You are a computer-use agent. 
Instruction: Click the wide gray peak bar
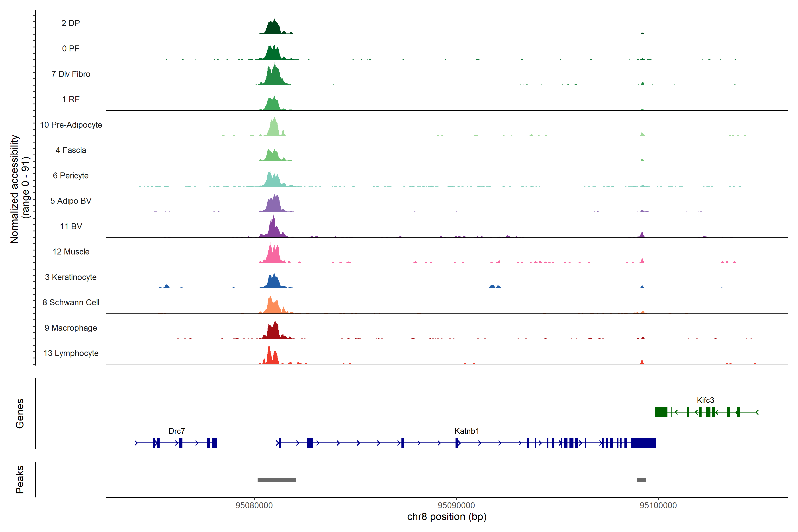click(276, 480)
